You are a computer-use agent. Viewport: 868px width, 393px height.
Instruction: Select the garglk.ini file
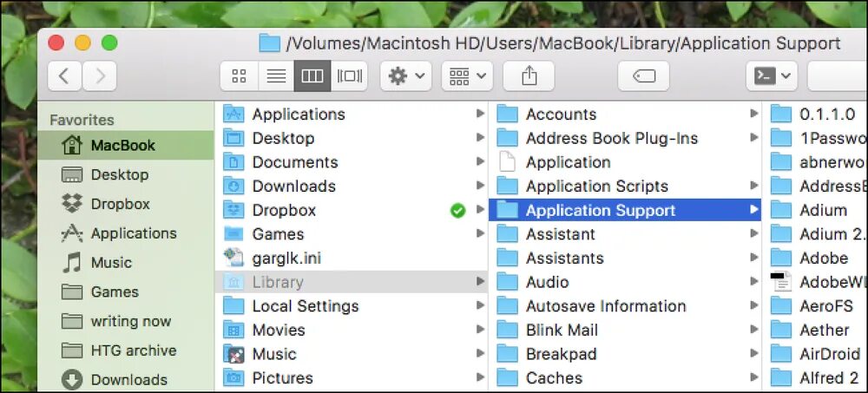coord(352,259)
